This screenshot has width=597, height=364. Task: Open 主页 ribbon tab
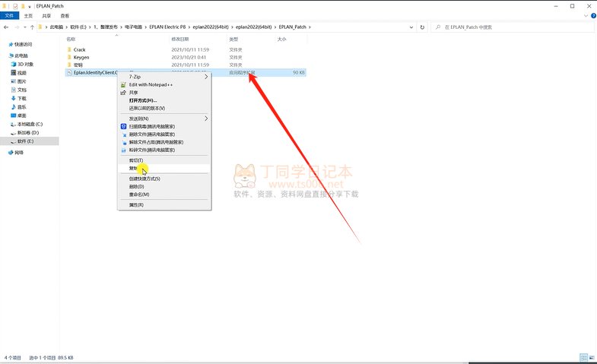(28, 16)
